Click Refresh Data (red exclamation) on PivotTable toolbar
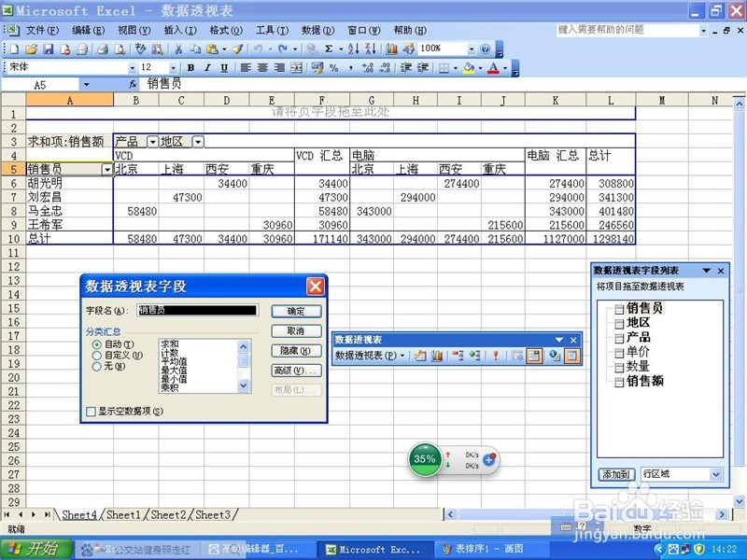This screenshot has height=560, width=747. coord(495,355)
